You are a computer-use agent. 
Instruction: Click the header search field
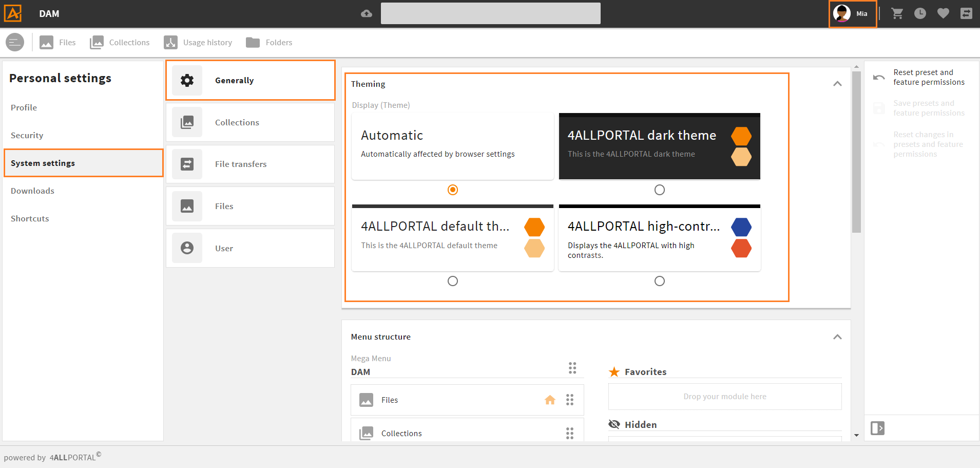click(491, 13)
